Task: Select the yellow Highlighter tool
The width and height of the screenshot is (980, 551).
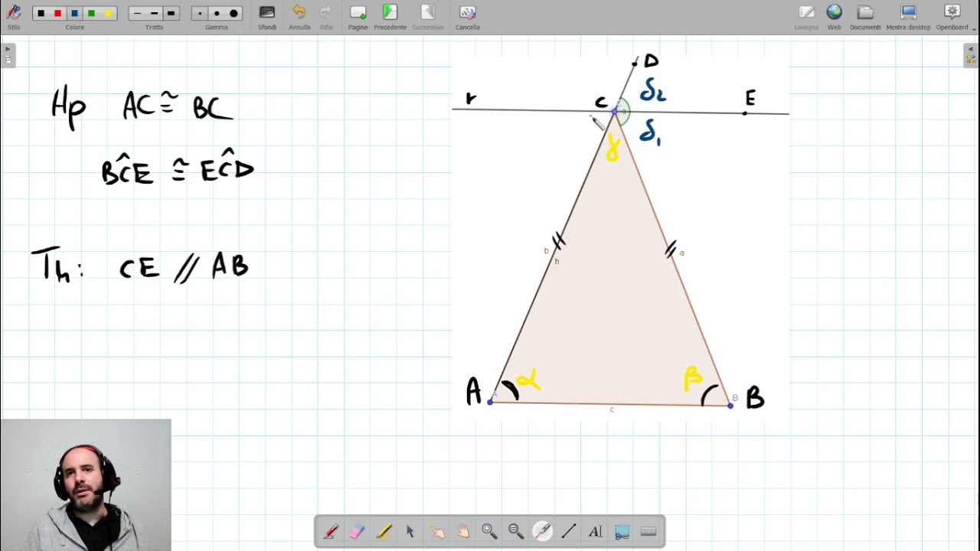Action: click(384, 532)
